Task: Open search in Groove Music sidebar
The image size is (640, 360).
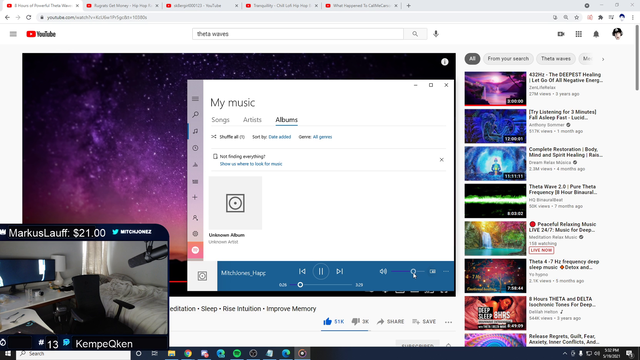Action: (195, 115)
